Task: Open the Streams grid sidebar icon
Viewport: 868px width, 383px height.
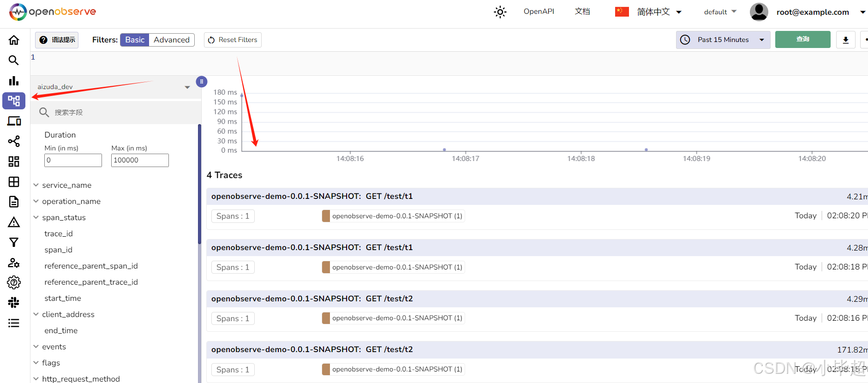Action: tap(14, 182)
